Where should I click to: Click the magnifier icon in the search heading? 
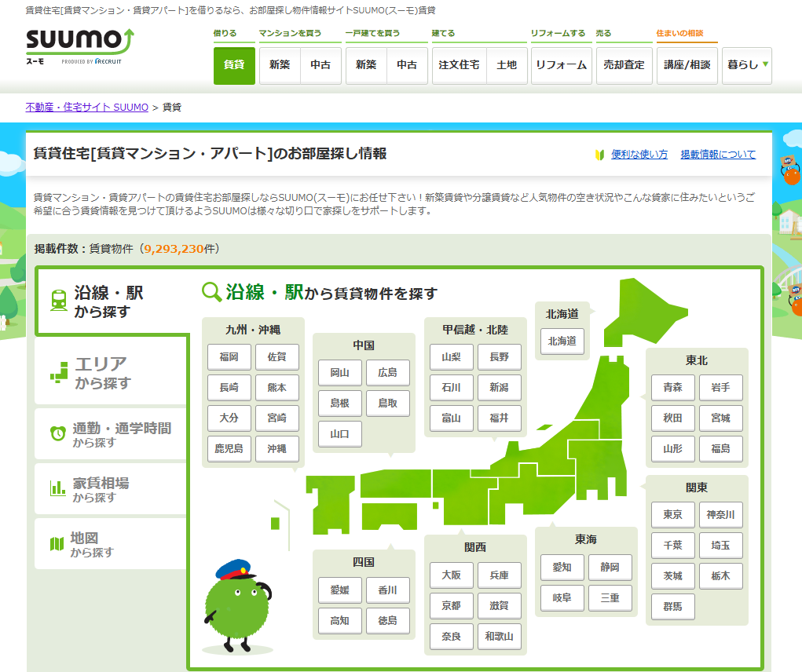211,292
